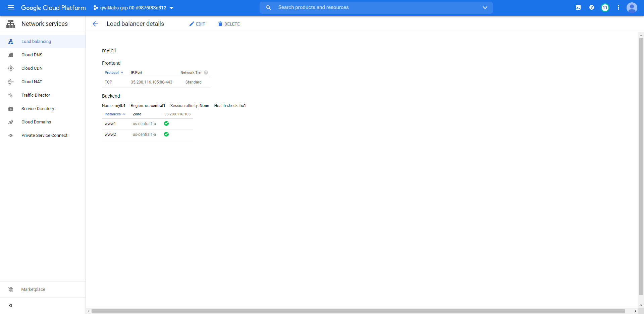Viewport: 644px width, 314px height.
Task: Click the mylb1 load balancer title
Action: click(x=109, y=51)
